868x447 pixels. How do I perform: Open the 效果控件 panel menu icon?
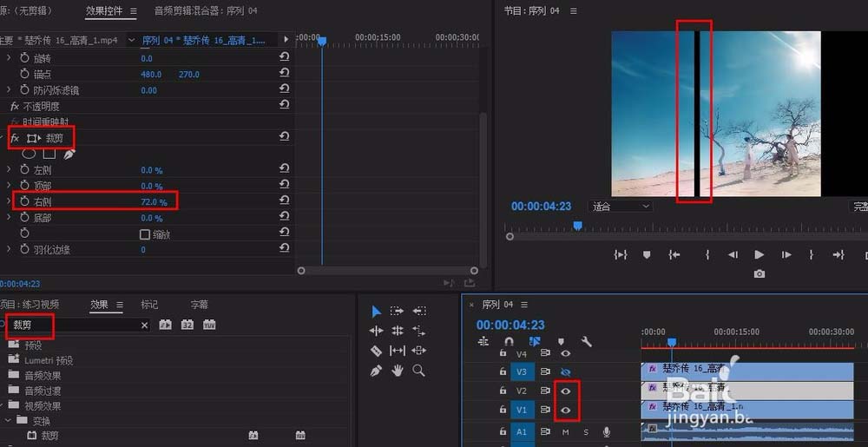(x=133, y=10)
